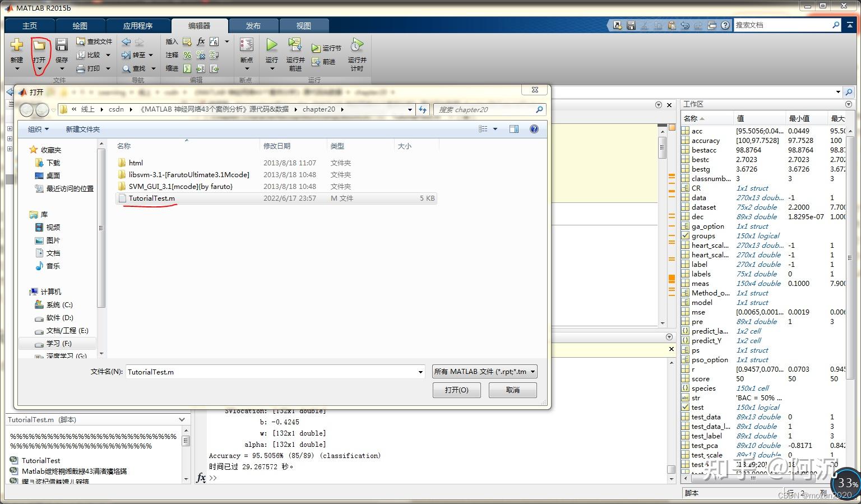Click the 打开(O) button to open the file

point(456,389)
